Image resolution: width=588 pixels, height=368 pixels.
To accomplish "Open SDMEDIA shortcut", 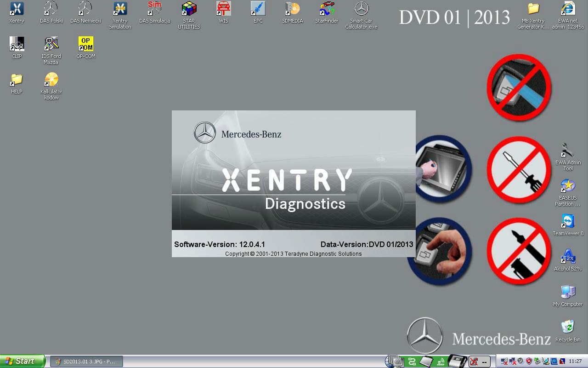I will pos(293,13).
